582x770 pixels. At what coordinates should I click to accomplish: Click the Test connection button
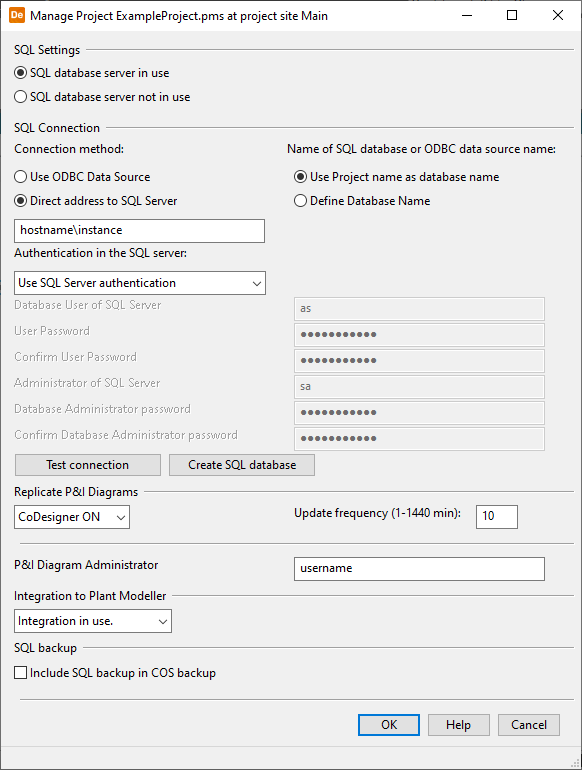tap(88, 465)
